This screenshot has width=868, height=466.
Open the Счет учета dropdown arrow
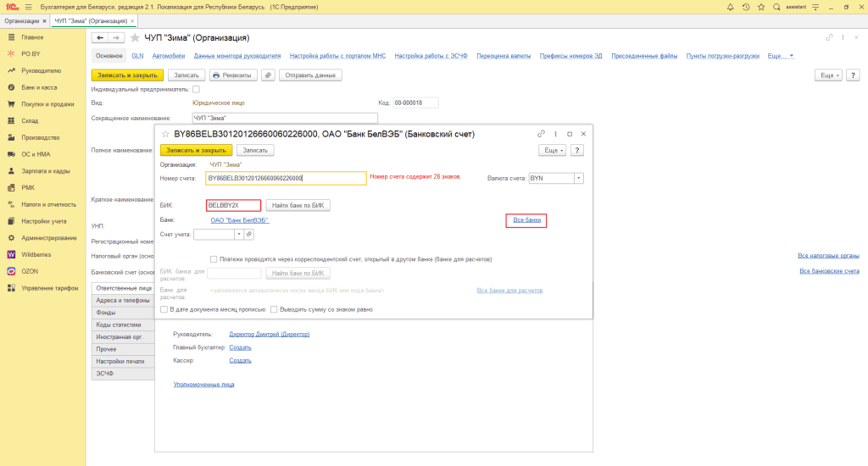pyautogui.click(x=239, y=234)
